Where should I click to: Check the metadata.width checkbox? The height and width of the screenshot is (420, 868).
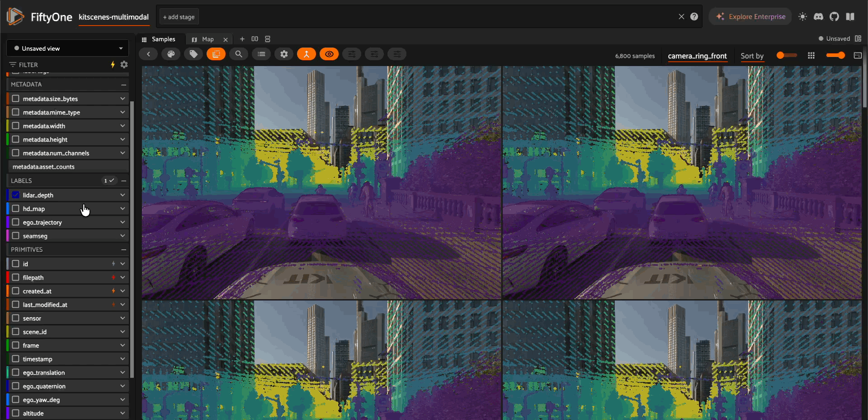pyautogui.click(x=16, y=126)
